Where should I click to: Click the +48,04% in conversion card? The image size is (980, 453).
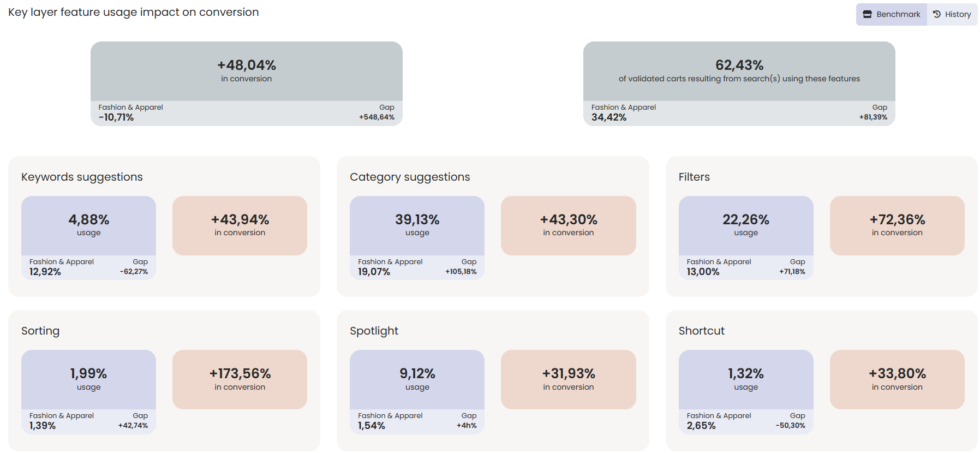coord(246,71)
